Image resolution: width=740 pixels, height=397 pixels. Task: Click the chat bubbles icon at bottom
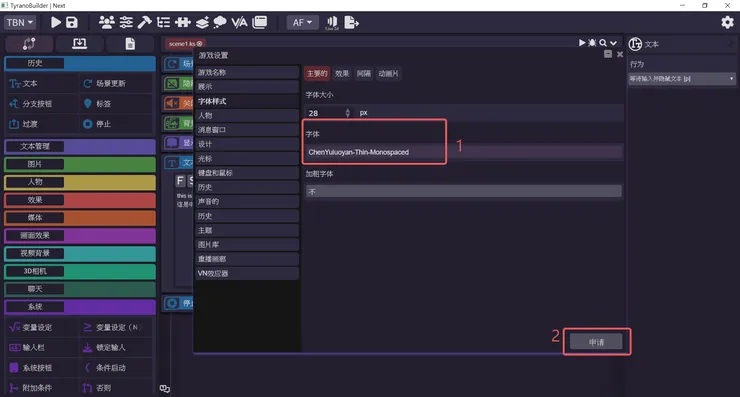coord(165,389)
